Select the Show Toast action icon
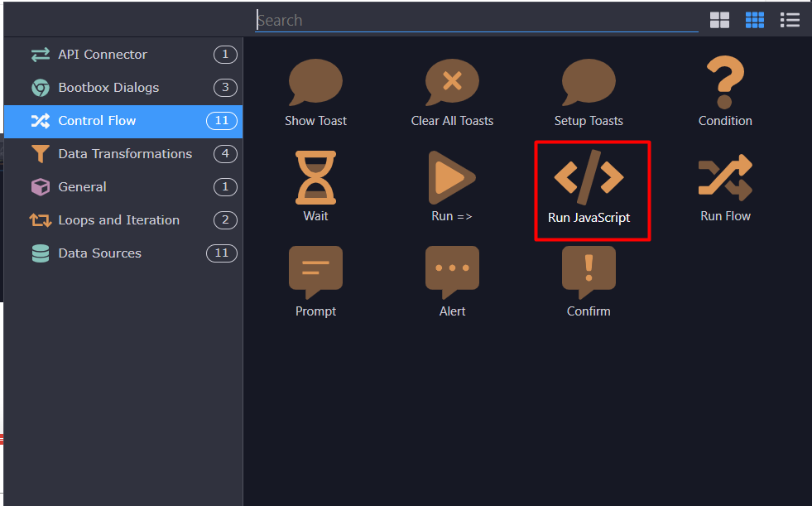 (315, 82)
